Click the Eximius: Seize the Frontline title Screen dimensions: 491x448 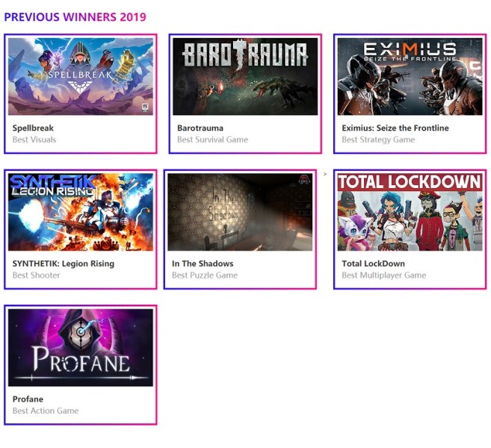pos(395,128)
